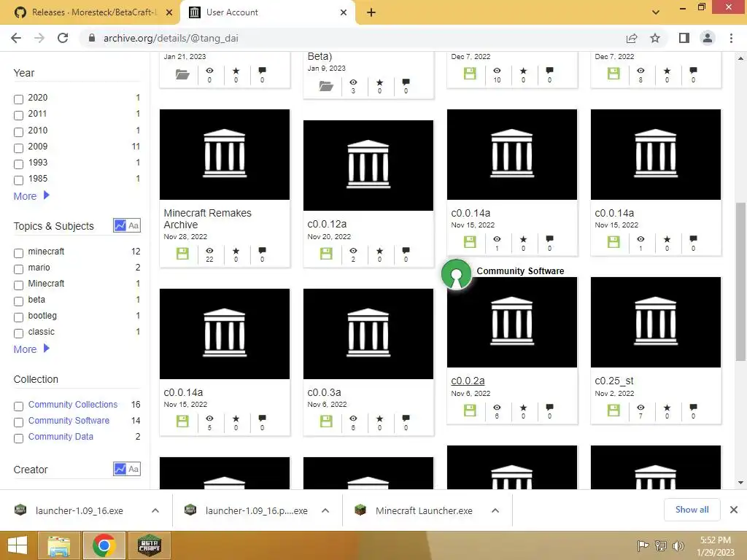The width and height of the screenshot is (747, 560).
Task: Open launcher-1.09_16.exe downloaded file
Action: [79, 510]
